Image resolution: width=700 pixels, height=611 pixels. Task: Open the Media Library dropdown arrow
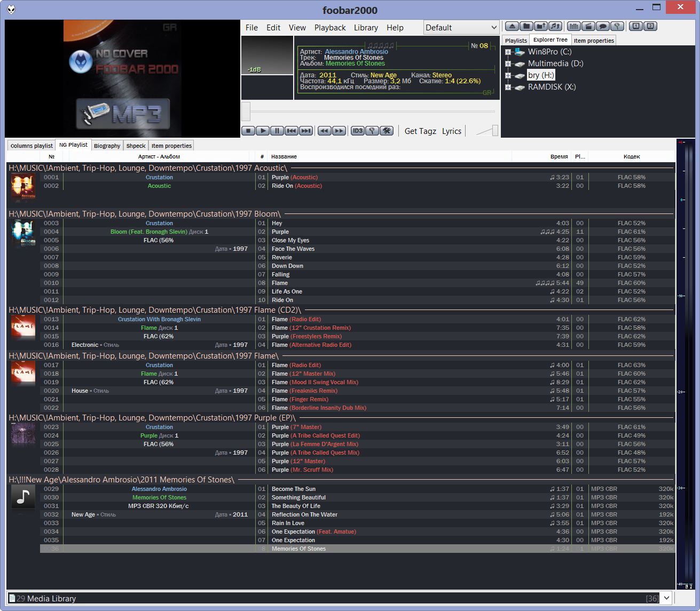point(666,598)
